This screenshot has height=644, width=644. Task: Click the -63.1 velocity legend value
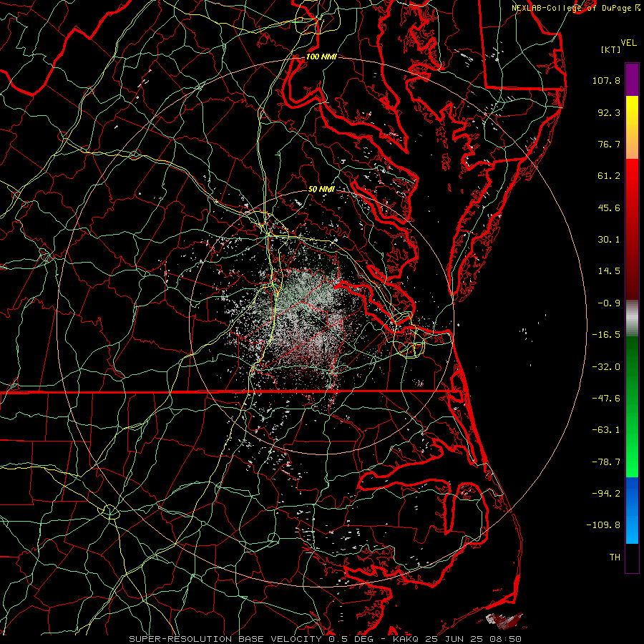[606, 430]
